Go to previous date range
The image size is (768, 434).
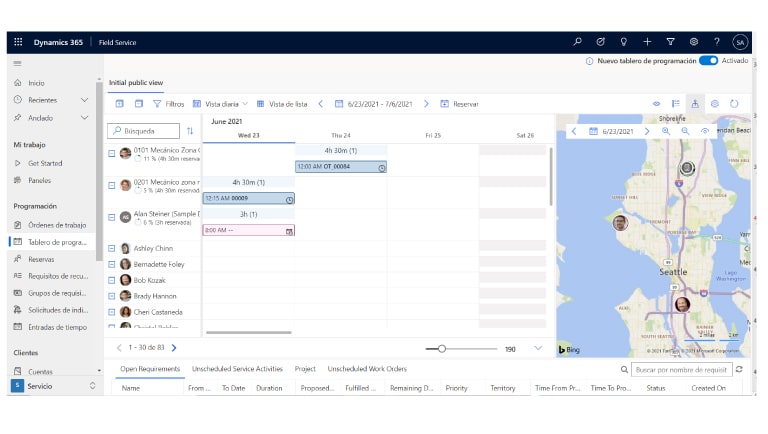click(x=321, y=104)
